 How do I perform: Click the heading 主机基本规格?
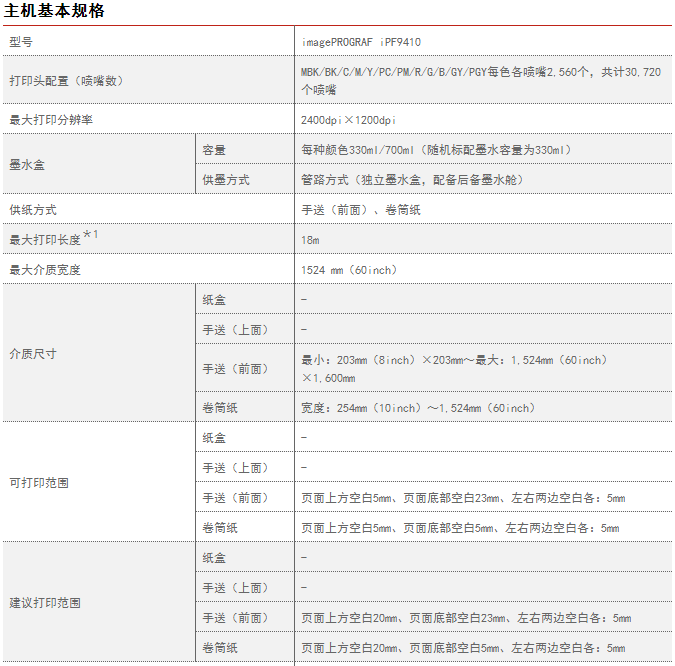54,10
